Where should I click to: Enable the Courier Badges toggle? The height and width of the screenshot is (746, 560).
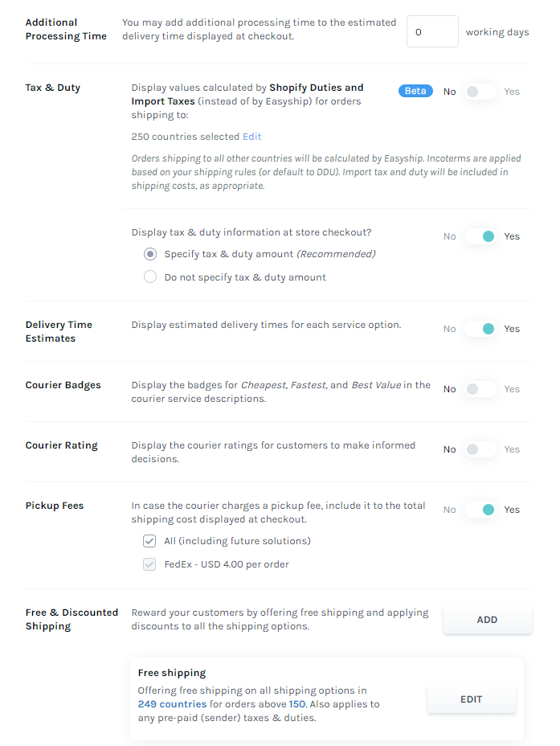tap(480, 389)
